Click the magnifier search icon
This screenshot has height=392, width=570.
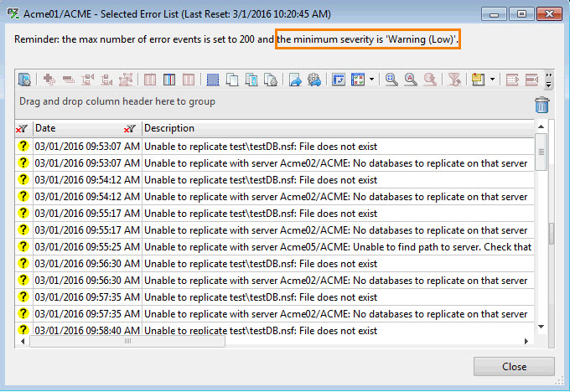click(391, 80)
